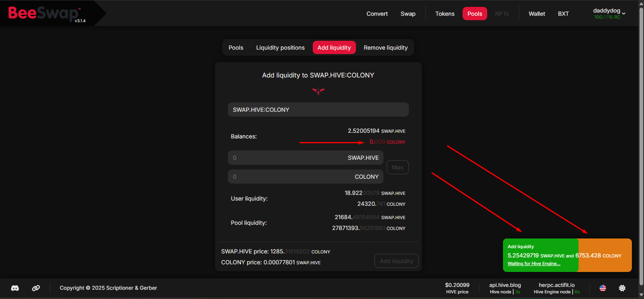
Task: Click Add liquidity to SWAP.HIVE:COLONY heading
Action: click(x=318, y=75)
